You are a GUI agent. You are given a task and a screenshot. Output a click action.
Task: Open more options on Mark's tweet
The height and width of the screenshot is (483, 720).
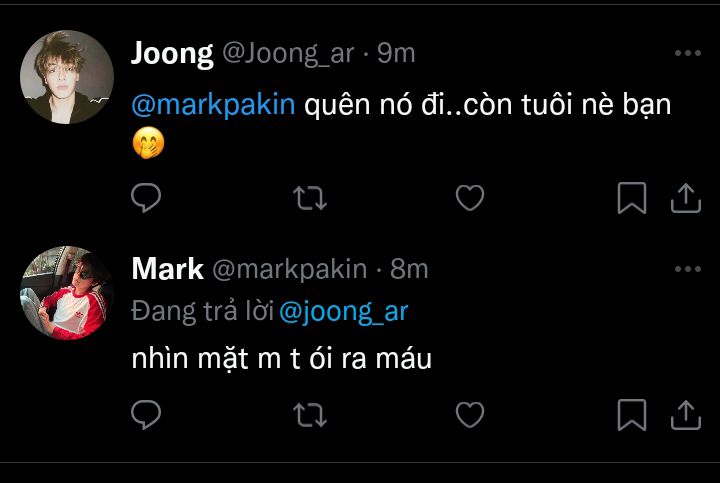[x=687, y=269]
